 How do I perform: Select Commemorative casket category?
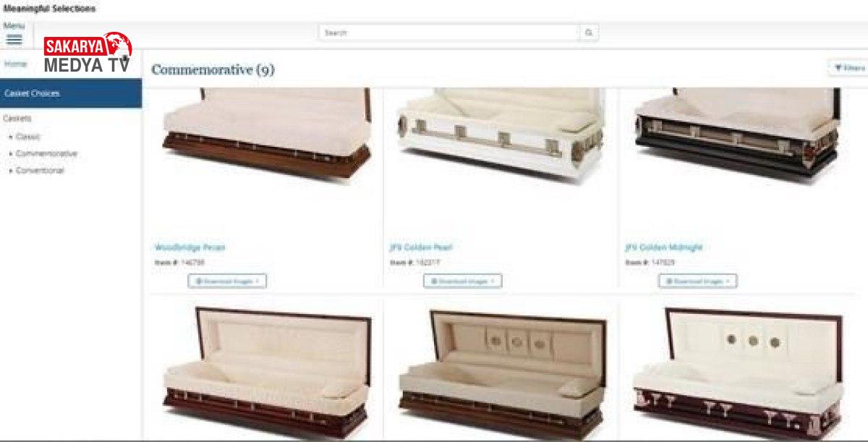click(x=46, y=154)
